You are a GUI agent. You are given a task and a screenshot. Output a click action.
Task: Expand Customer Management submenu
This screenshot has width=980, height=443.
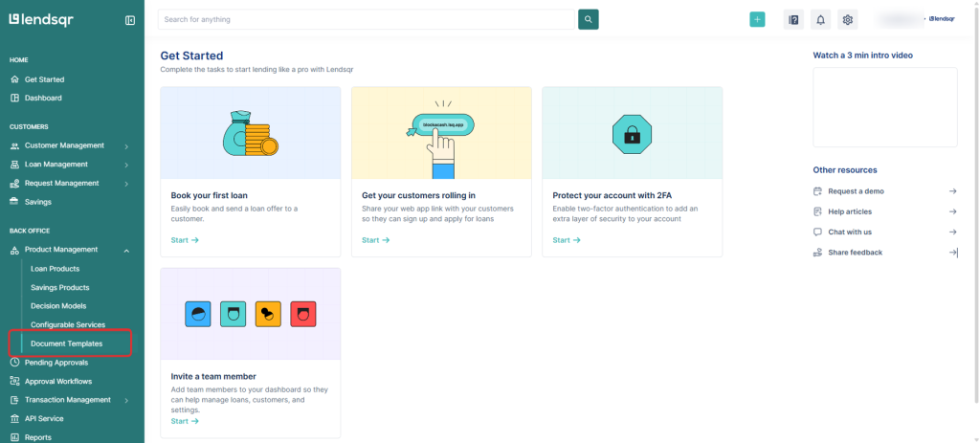(x=126, y=146)
